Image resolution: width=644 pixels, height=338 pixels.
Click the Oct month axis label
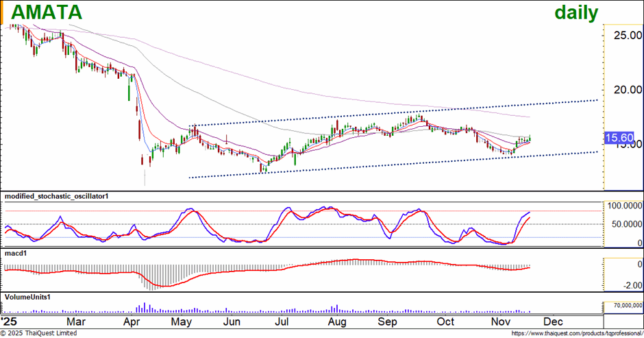click(x=445, y=321)
